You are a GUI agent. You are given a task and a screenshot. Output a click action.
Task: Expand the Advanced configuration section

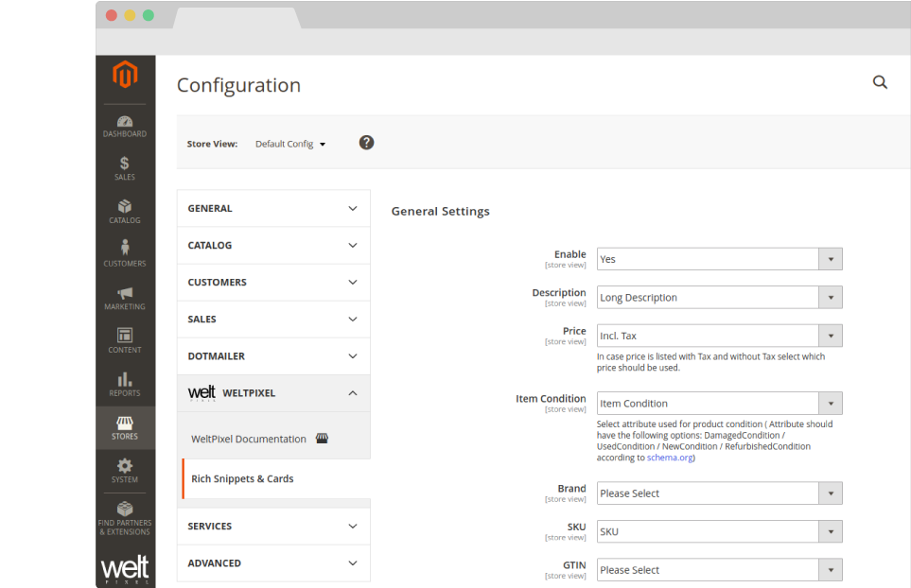tap(273, 563)
